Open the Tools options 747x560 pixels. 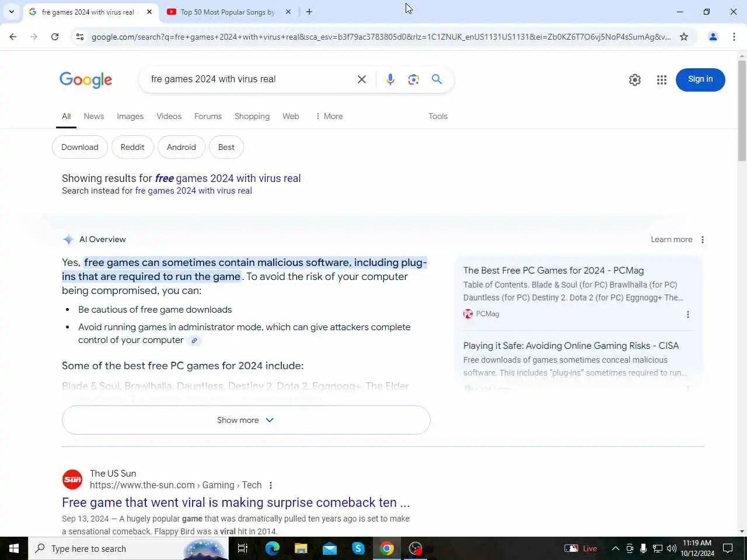coord(438,117)
